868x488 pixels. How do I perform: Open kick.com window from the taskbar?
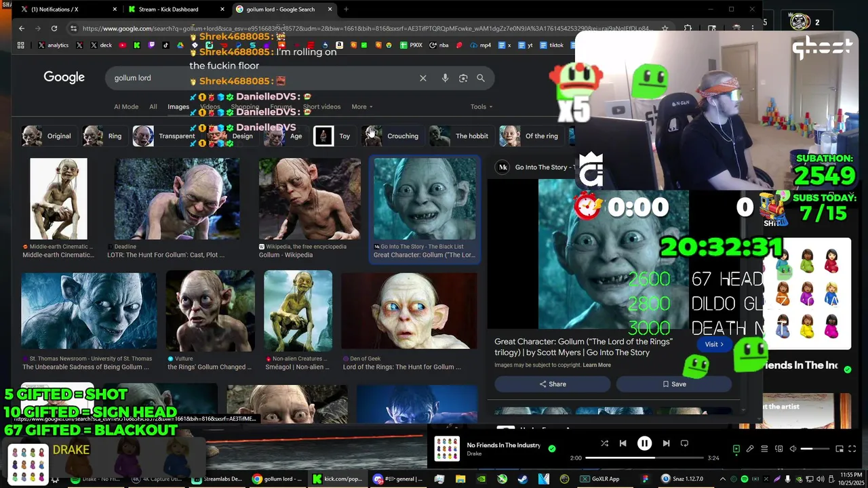[338, 479]
